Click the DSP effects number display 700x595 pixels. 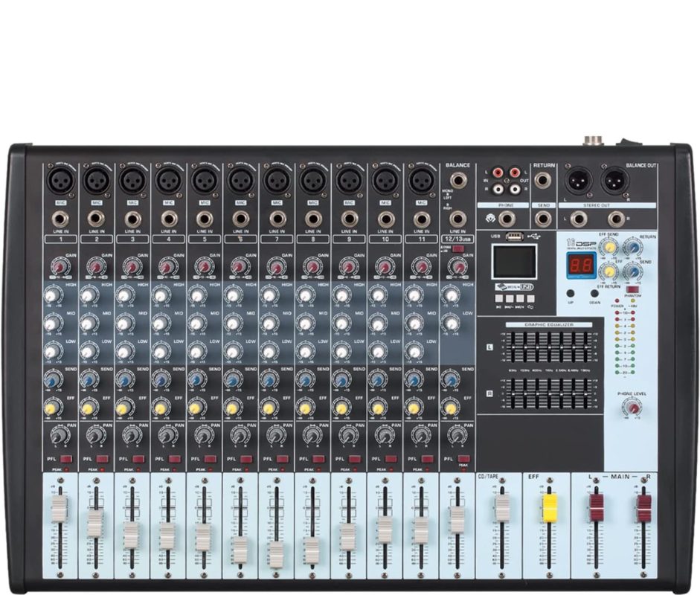coord(581,265)
